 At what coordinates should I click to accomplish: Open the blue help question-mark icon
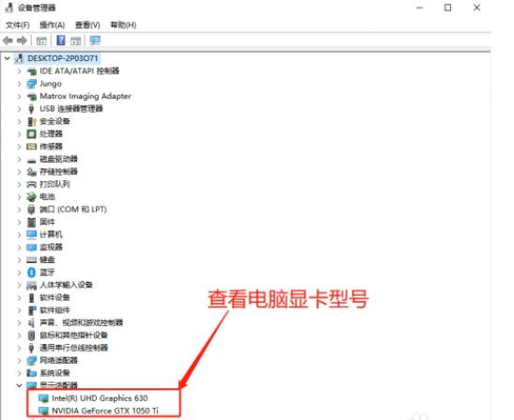click(x=61, y=40)
